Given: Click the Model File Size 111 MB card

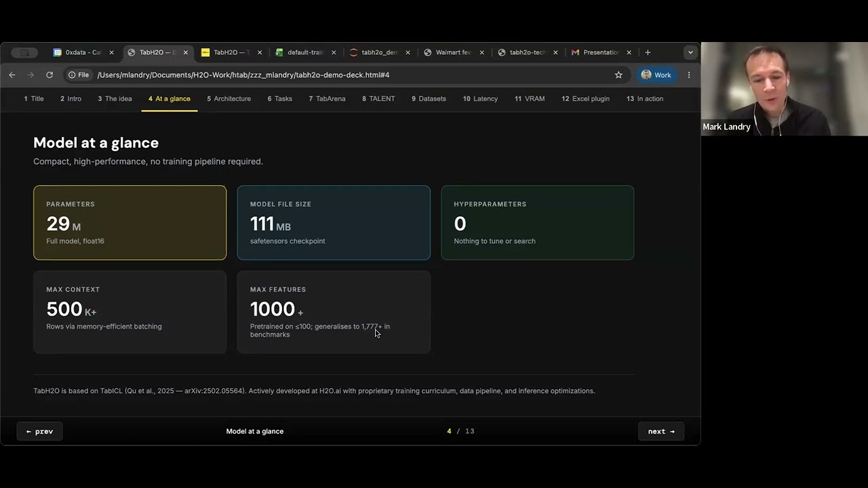Looking at the screenshot, I should [x=334, y=222].
